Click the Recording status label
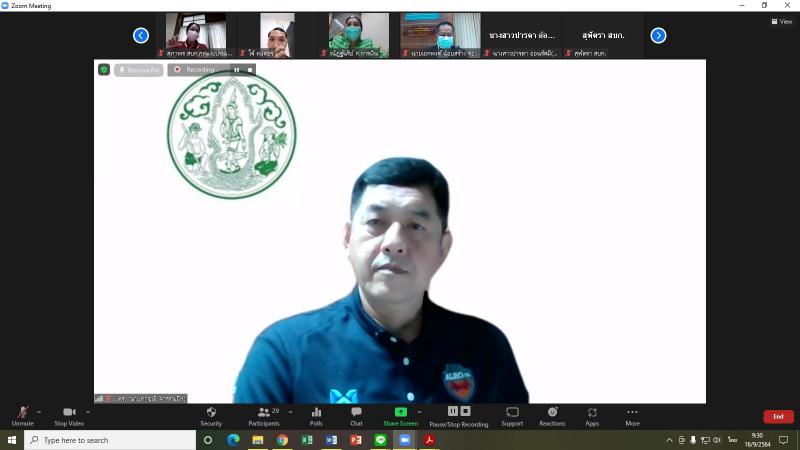 201,69
